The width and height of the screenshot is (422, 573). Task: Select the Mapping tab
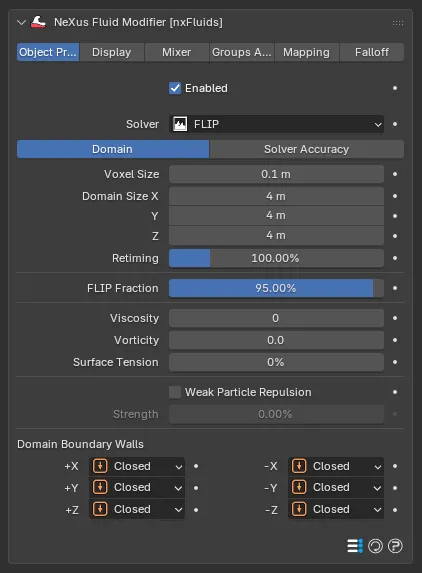click(x=307, y=52)
